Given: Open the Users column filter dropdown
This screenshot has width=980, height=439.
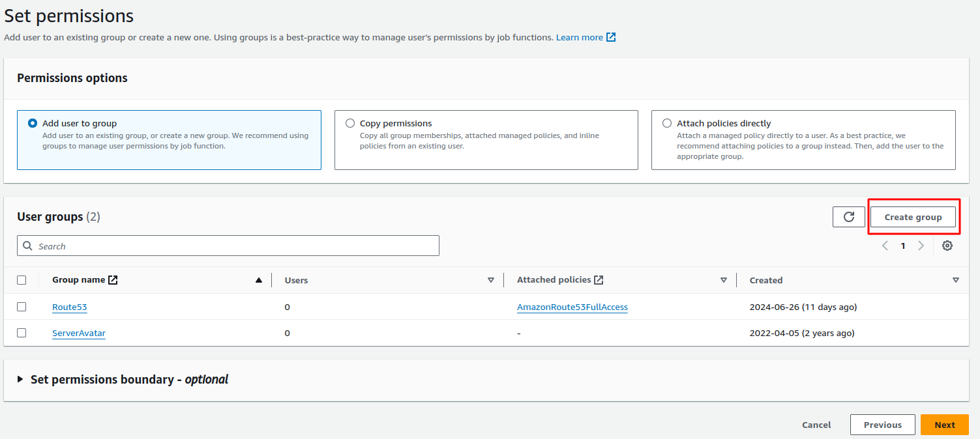Looking at the screenshot, I should (x=491, y=279).
